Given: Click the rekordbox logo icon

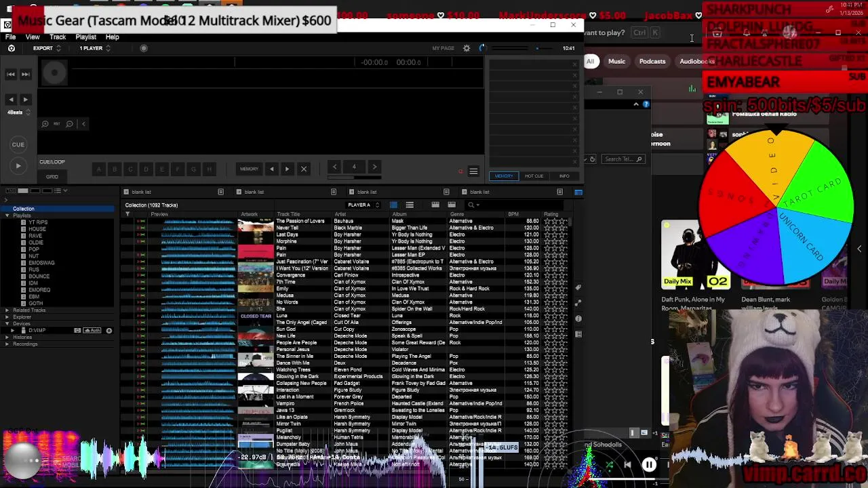Looking at the screenshot, I should (x=11, y=48).
